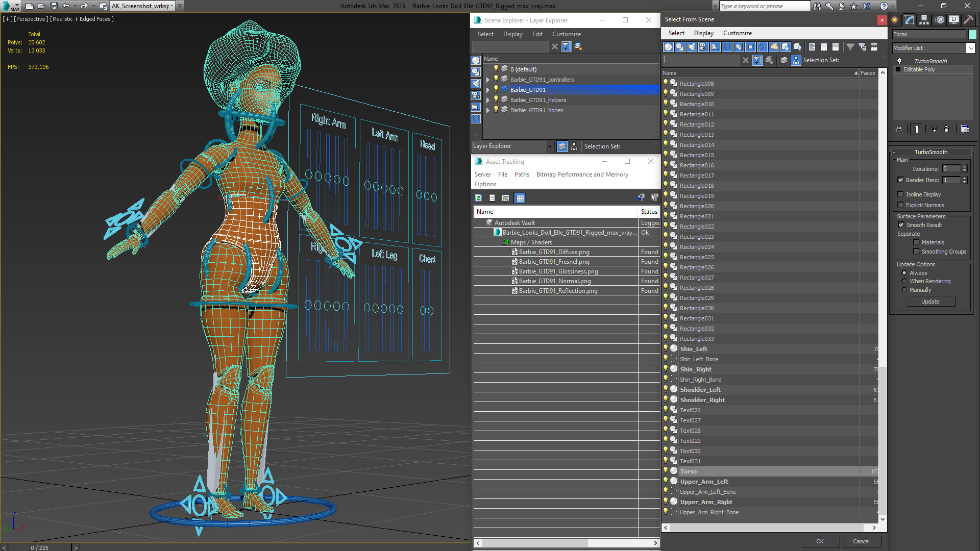980x551 pixels.
Task: Click Select All icon in Select From Scene
Action: (x=812, y=47)
